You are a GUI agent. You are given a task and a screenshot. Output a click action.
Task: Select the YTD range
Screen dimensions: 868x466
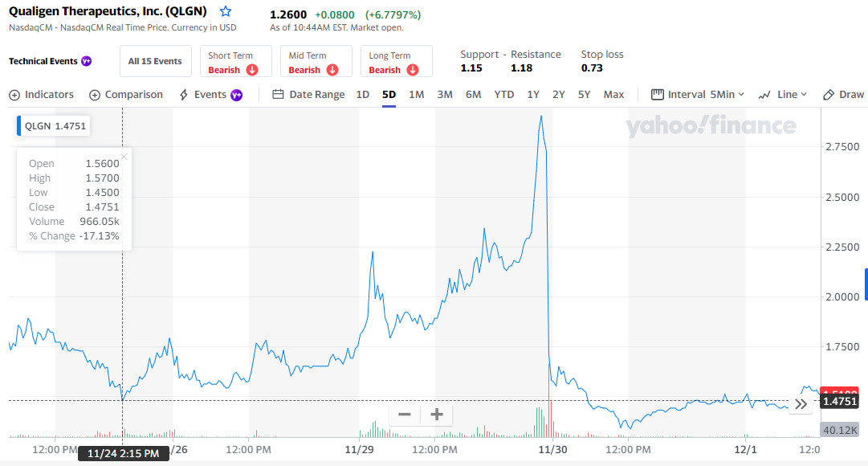click(503, 95)
